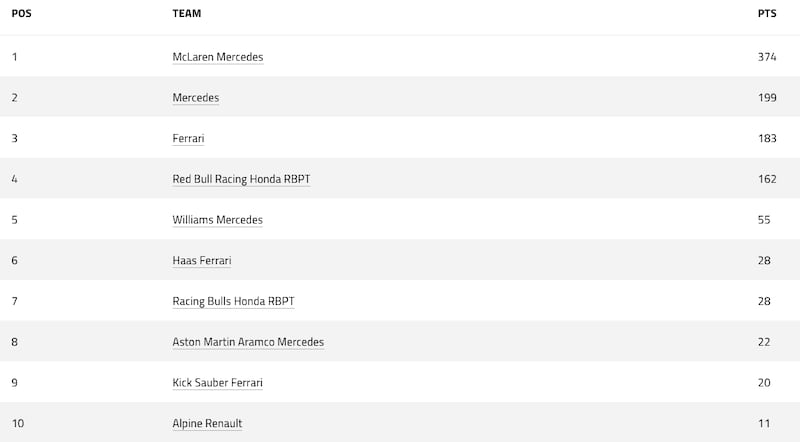This screenshot has height=442, width=800.
Task: Click Racing Bulls Honda RBPT link
Action: coord(233,301)
